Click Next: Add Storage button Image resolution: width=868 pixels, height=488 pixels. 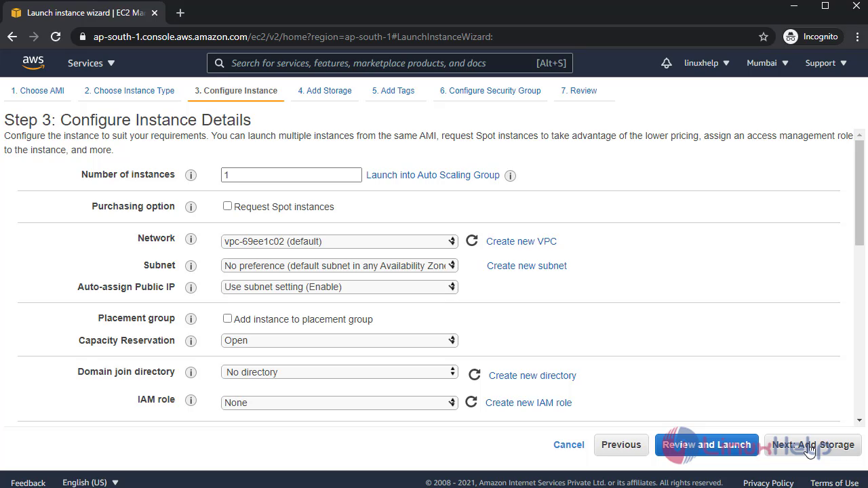pyautogui.click(x=813, y=445)
